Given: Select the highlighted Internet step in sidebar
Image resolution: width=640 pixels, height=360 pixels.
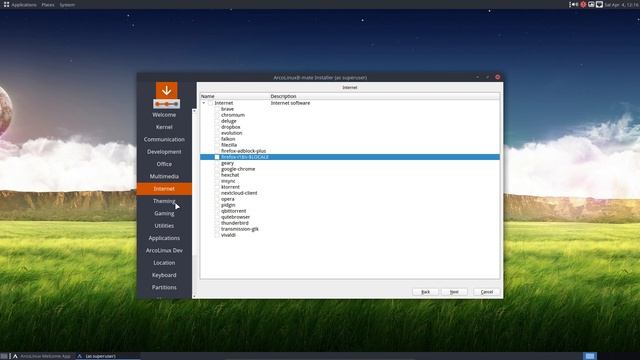Looking at the screenshot, I should tap(164, 189).
